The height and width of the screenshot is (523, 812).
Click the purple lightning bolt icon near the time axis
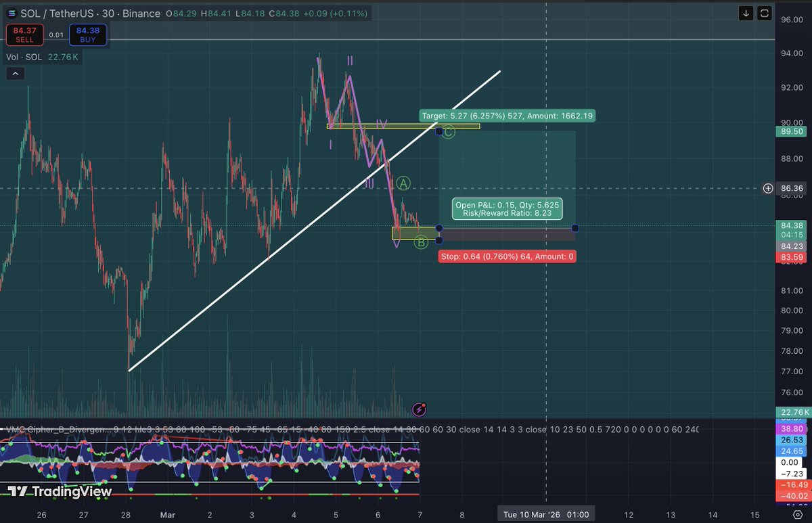pos(420,409)
